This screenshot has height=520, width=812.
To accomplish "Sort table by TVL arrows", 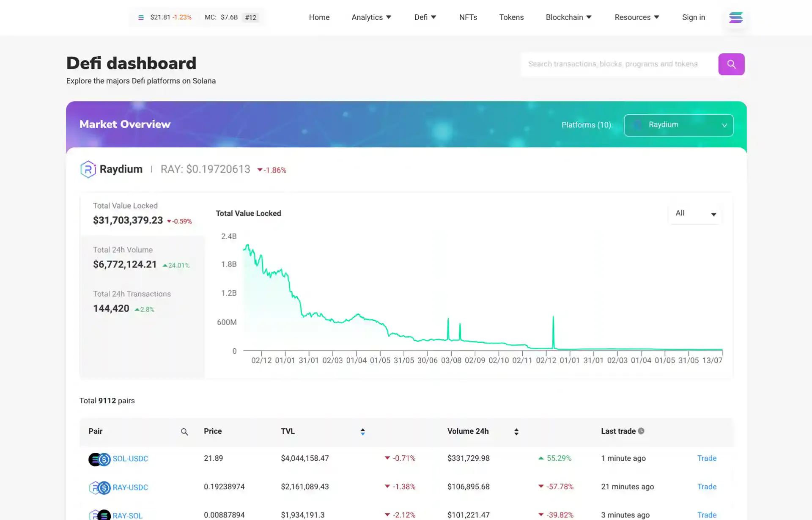I will pos(362,432).
